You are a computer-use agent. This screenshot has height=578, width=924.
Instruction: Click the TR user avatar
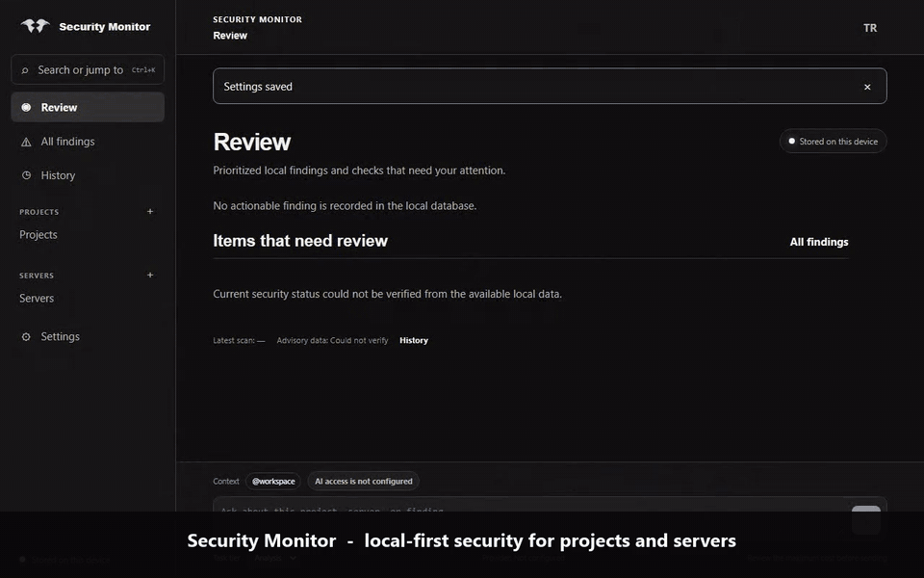(x=870, y=28)
